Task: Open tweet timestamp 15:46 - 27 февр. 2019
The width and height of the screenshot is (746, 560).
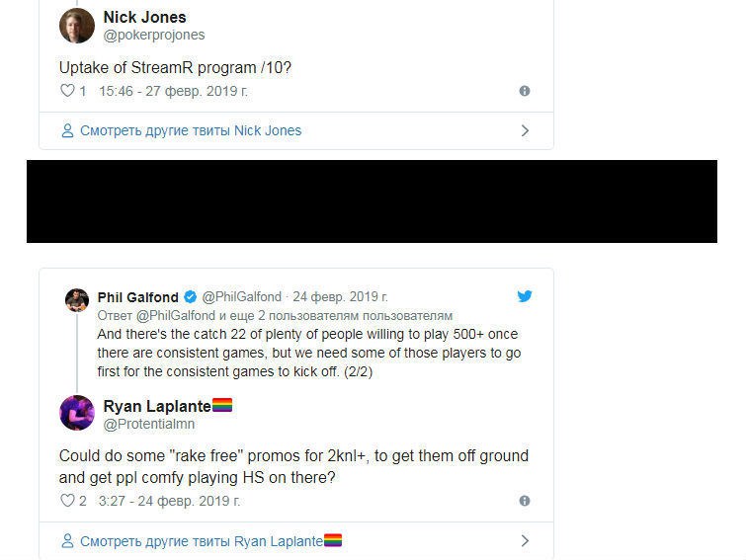Action: (x=173, y=91)
